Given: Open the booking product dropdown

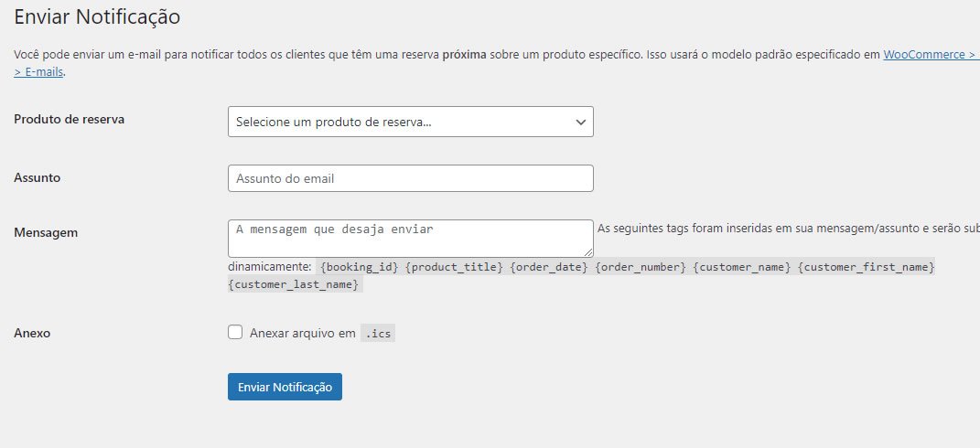Looking at the screenshot, I should (x=411, y=122).
